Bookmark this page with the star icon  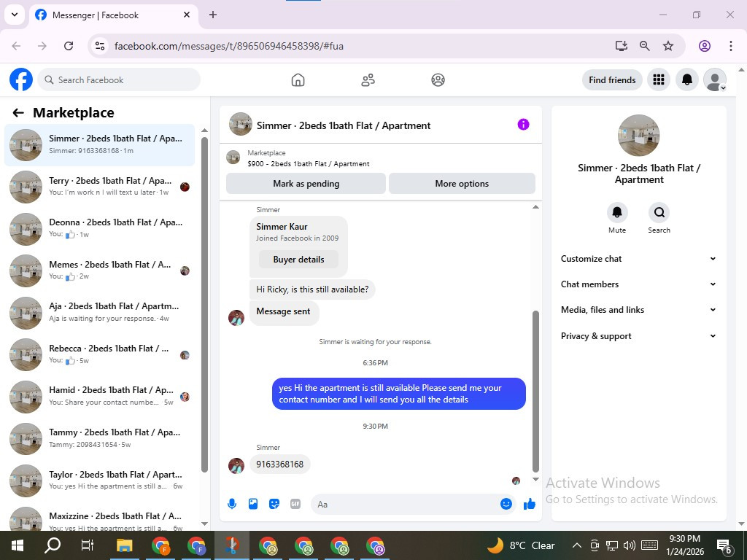click(668, 46)
